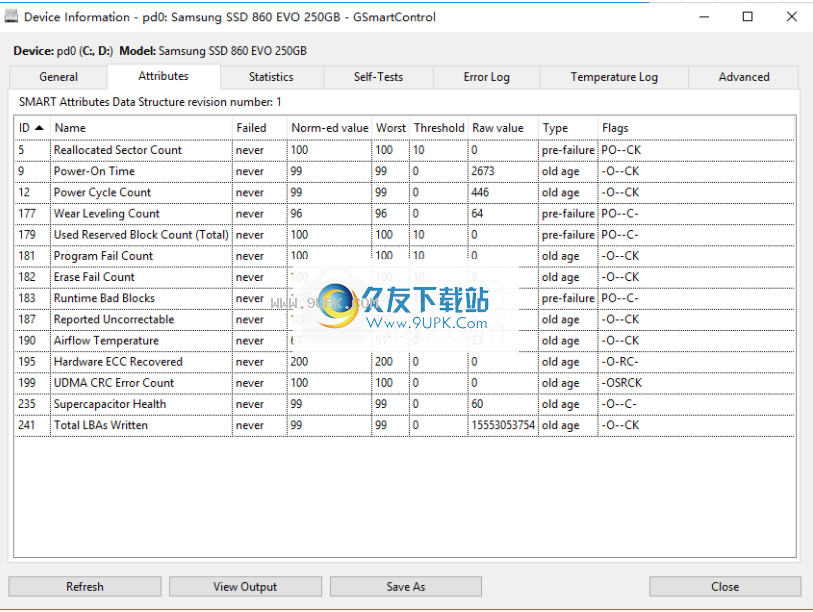The height and width of the screenshot is (612, 813).
Task: Click the SMART Attributes revision number text
Action: pyautogui.click(x=150, y=102)
